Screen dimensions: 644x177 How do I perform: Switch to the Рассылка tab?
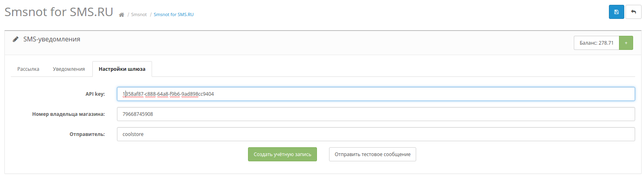28,69
